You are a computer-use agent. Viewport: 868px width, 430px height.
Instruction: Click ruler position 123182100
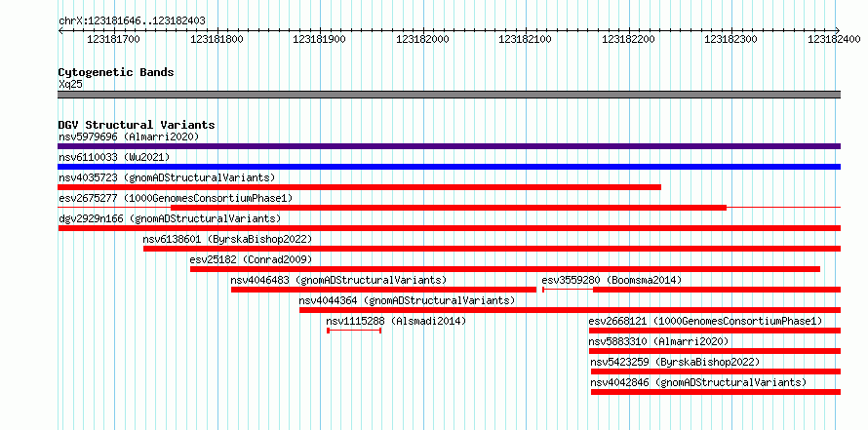[527, 40]
